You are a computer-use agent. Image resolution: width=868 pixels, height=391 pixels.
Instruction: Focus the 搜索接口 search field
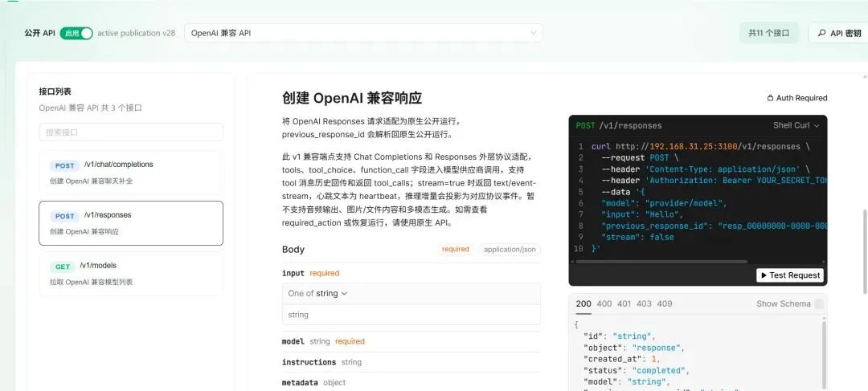coord(131,132)
